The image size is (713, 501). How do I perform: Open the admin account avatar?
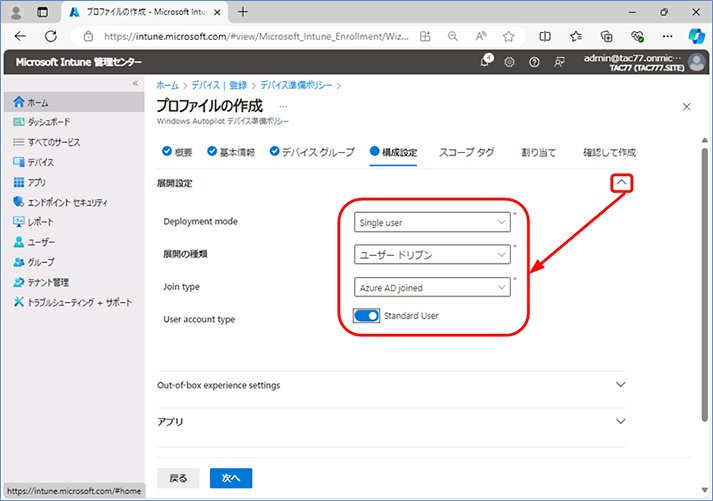(697, 62)
